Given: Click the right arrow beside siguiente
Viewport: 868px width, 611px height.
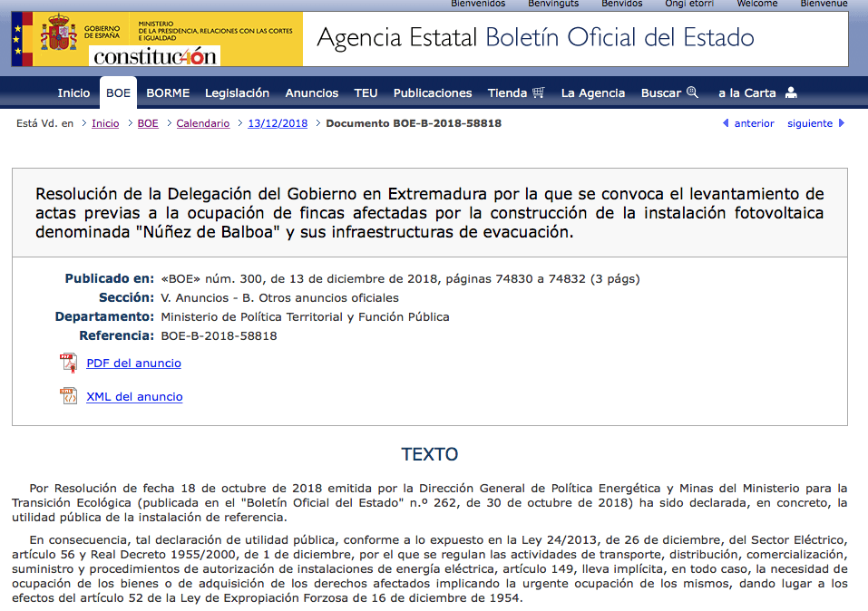Looking at the screenshot, I should point(842,123).
